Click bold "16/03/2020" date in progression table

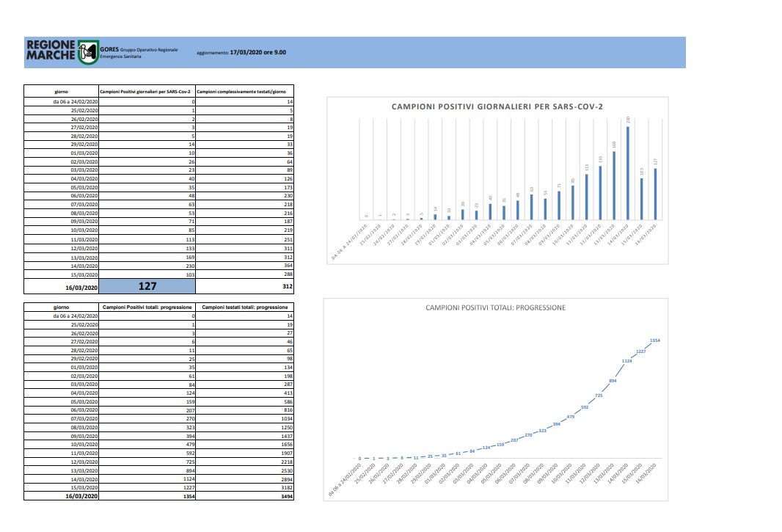pyautogui.click(x=81, y=497)
